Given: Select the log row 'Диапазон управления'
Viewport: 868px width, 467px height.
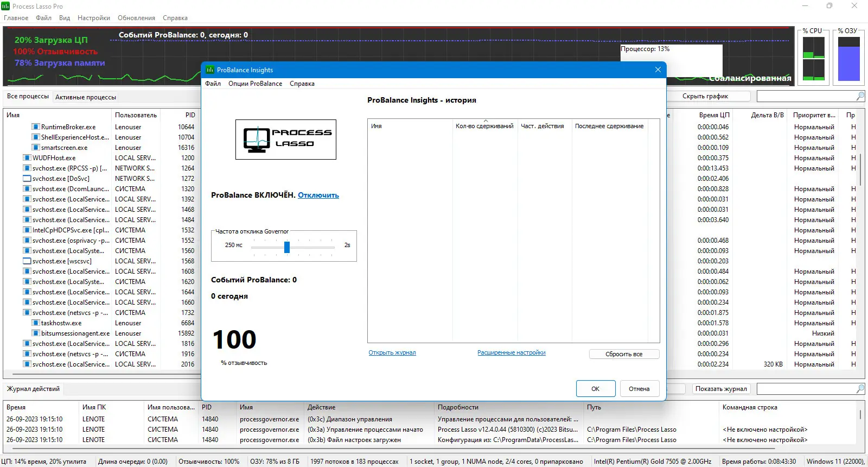Looking at the screenshot, I should pyautogui.click(x=431, y=419).
